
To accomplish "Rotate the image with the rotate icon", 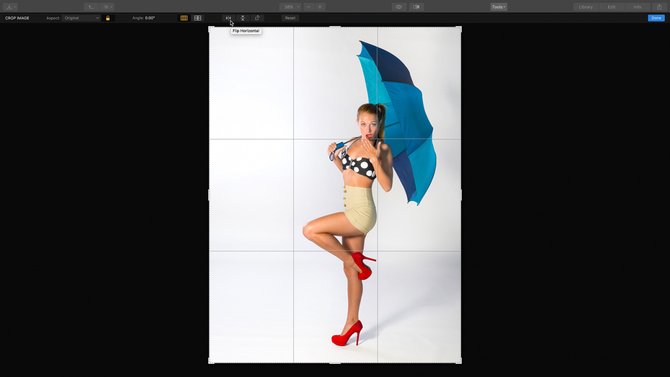I will click(257, 18).
